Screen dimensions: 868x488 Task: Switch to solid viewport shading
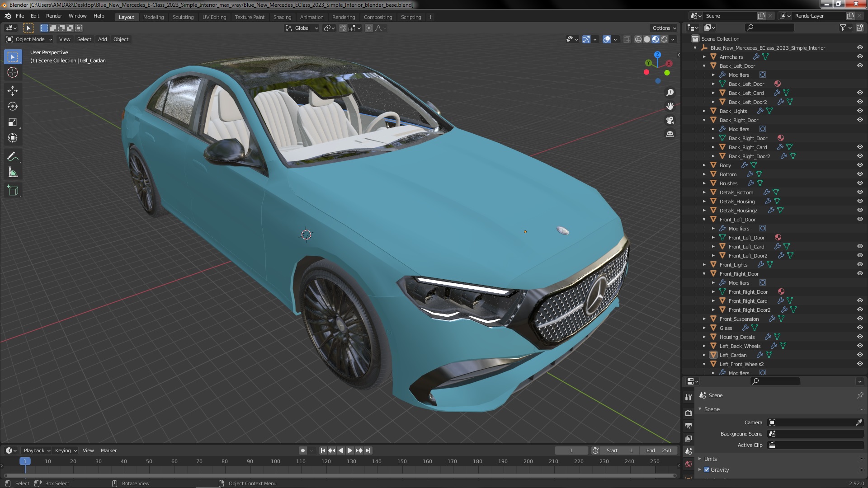[x=647, y=39]
